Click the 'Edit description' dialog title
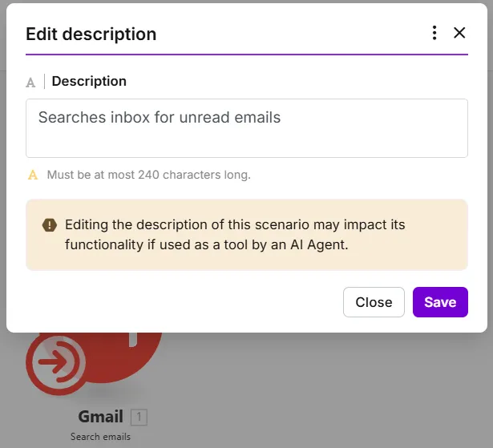This screenshot has width=493, height=448. point(91,34)
